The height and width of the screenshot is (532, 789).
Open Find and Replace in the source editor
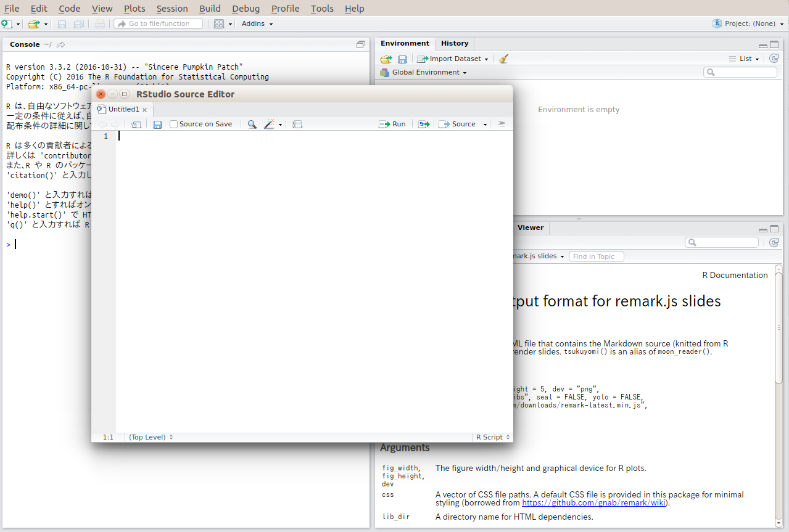coord(252,124)
